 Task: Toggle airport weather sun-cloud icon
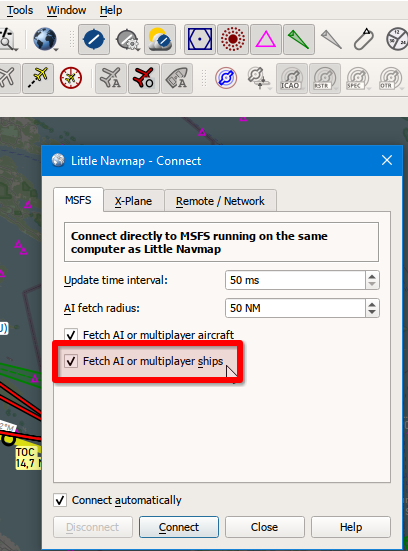click(160, 39)
